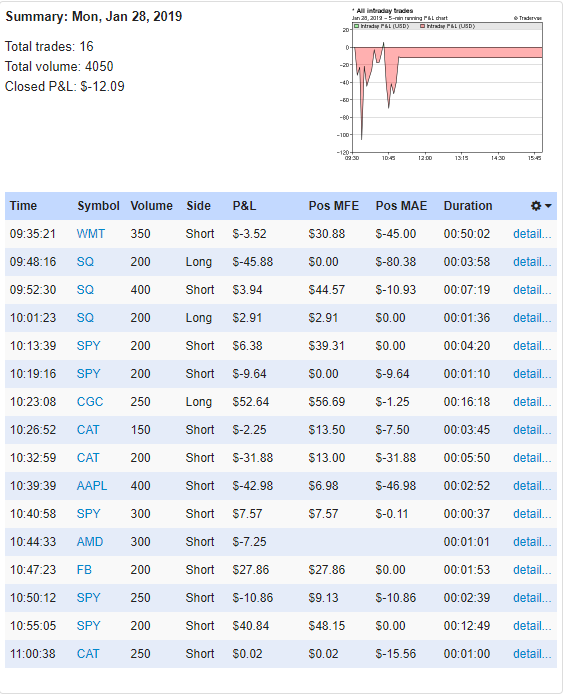
Task: Open SPY symbol link at 10:13:39
Action: [88, 346]
